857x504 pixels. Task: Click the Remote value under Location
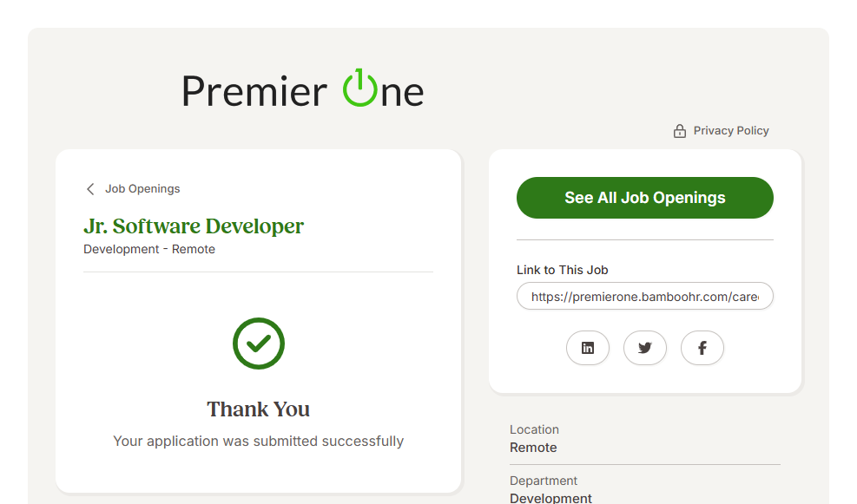(533, 448)
